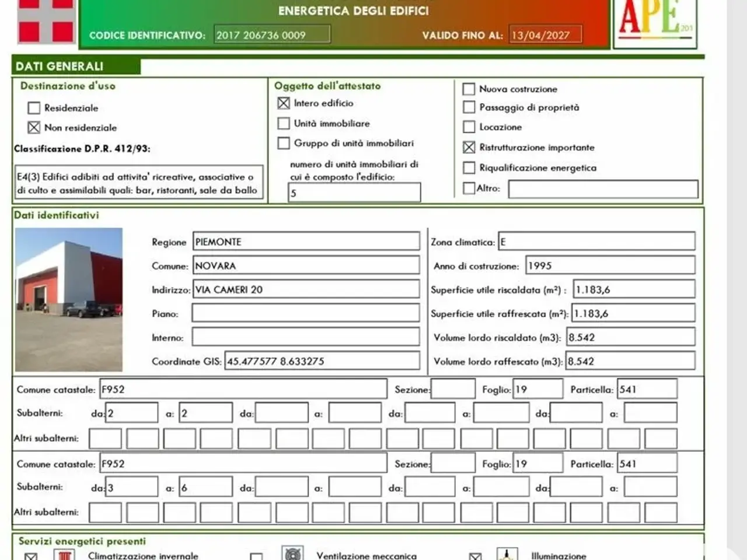Click the winter heating radiator icon
This screenshot has height=560, width=747.
pos(64,554)
